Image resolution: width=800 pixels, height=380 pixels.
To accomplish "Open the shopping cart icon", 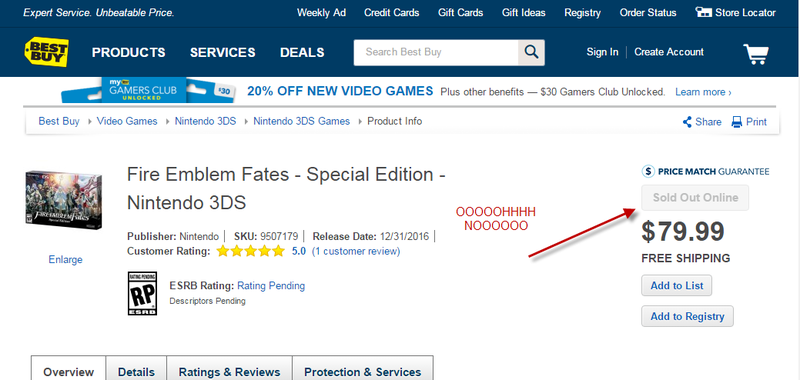I will tap(756, 54).
